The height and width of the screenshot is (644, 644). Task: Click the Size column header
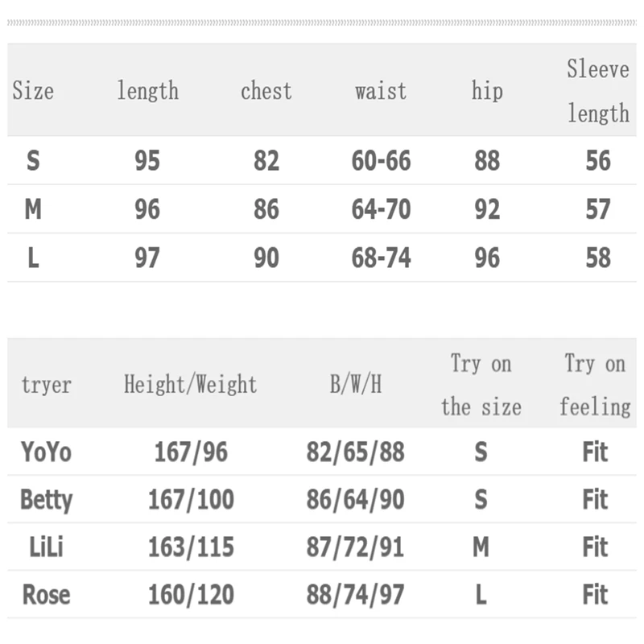33,91
